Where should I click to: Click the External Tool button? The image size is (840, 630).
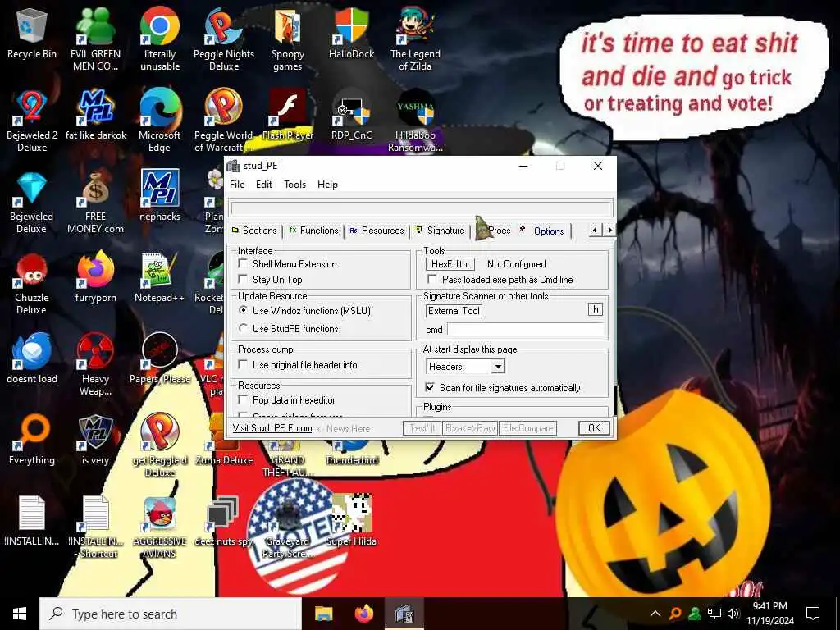click(x=454, y=311)
